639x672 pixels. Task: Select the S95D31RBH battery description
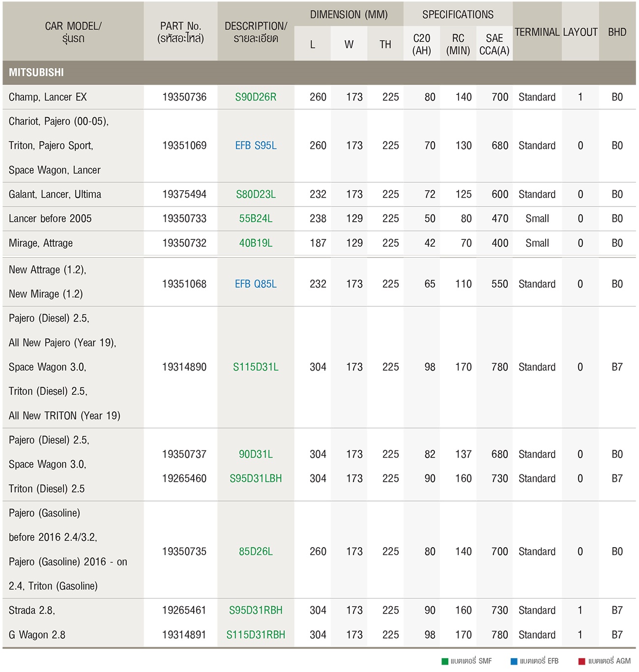256,610
